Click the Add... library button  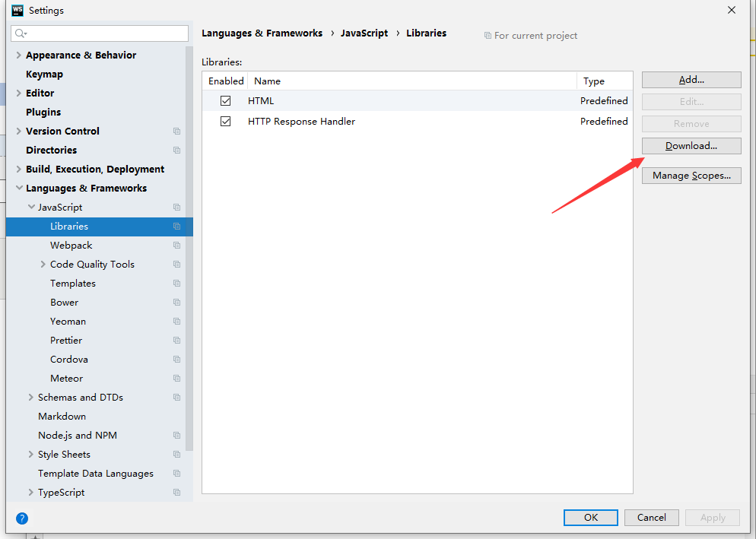[691, 80]
